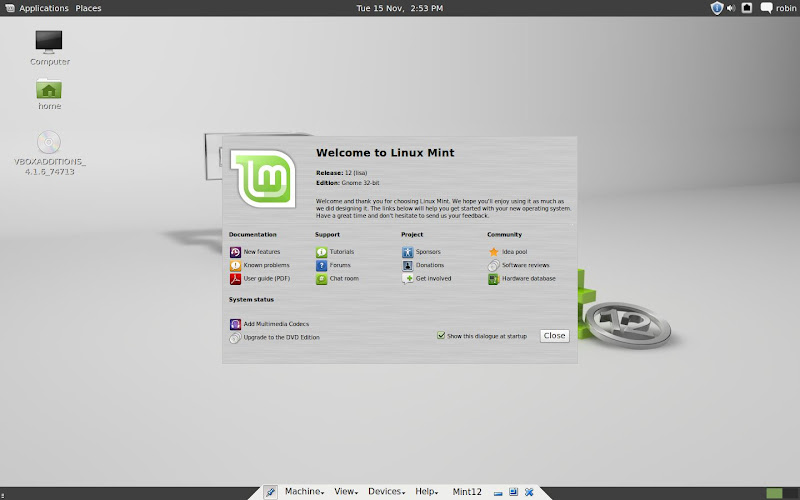Click the Hardware database link text

tap(529, 279)
